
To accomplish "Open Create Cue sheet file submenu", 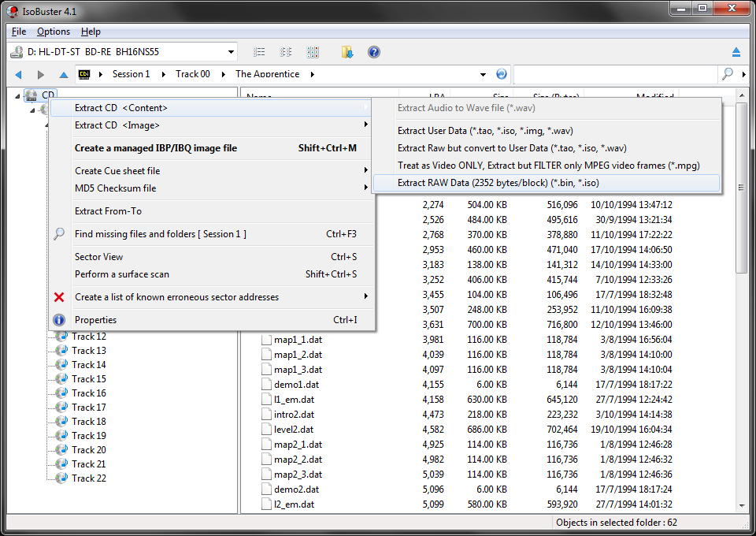I will 212,171.
